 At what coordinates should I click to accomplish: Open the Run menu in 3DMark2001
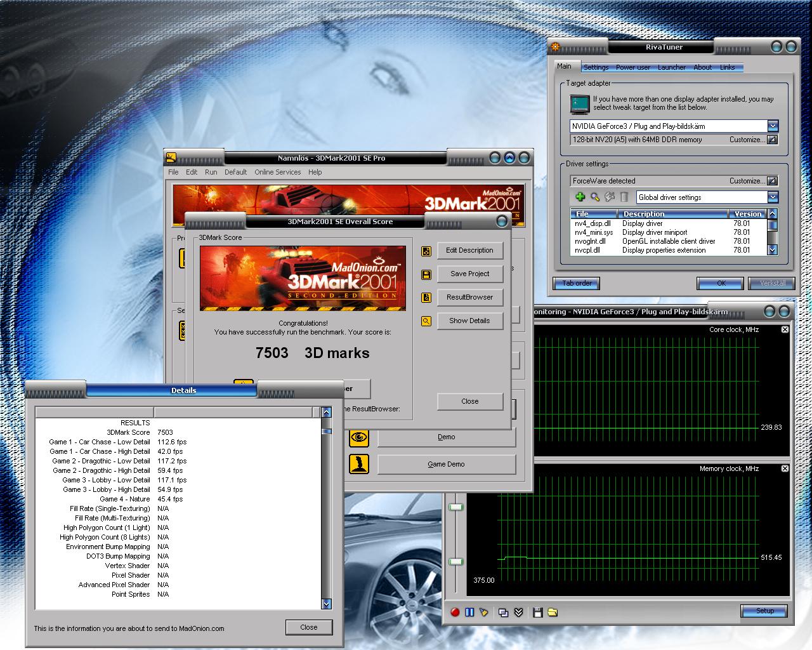click(x=211, y=172)
